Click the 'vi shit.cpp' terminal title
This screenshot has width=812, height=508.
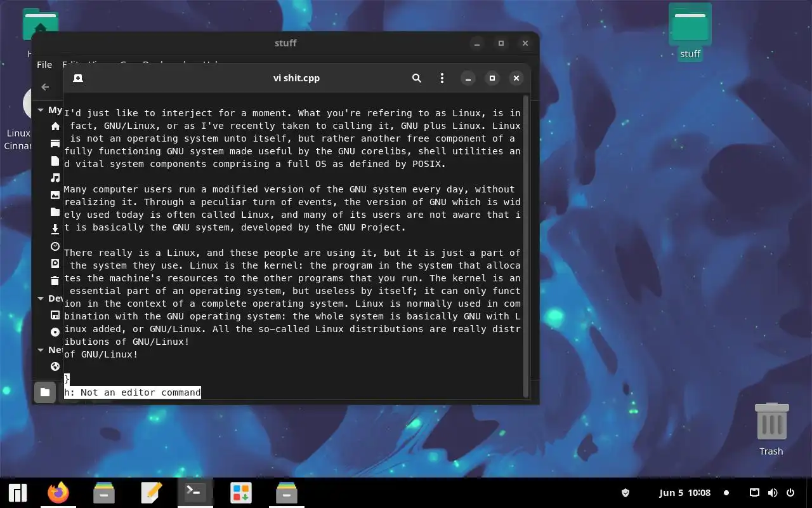[296, 78]
